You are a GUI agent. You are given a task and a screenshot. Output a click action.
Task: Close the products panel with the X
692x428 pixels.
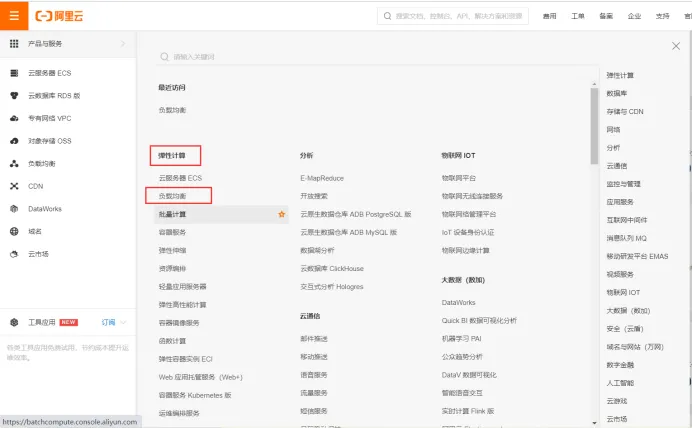(676, 46)
